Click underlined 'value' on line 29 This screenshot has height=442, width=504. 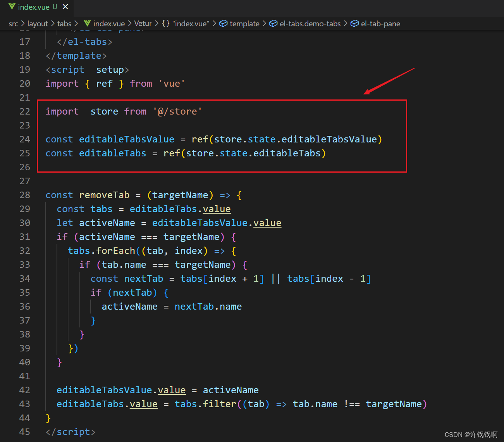217,209
